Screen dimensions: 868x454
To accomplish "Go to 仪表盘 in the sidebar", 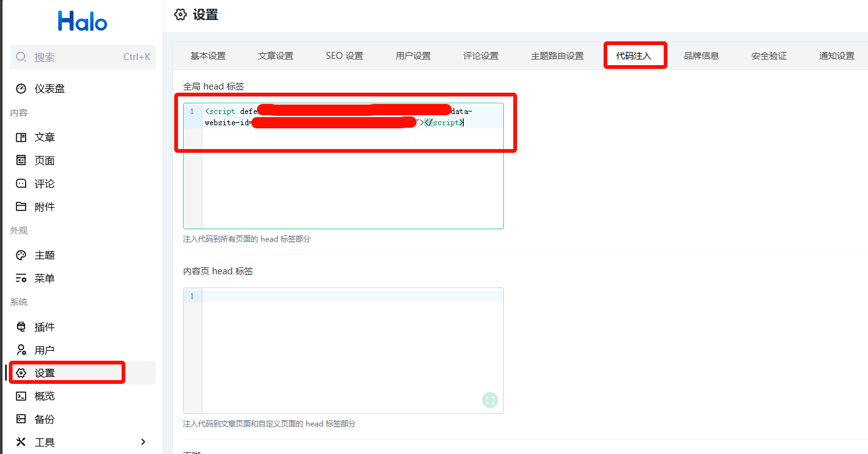I will point(83,89).
